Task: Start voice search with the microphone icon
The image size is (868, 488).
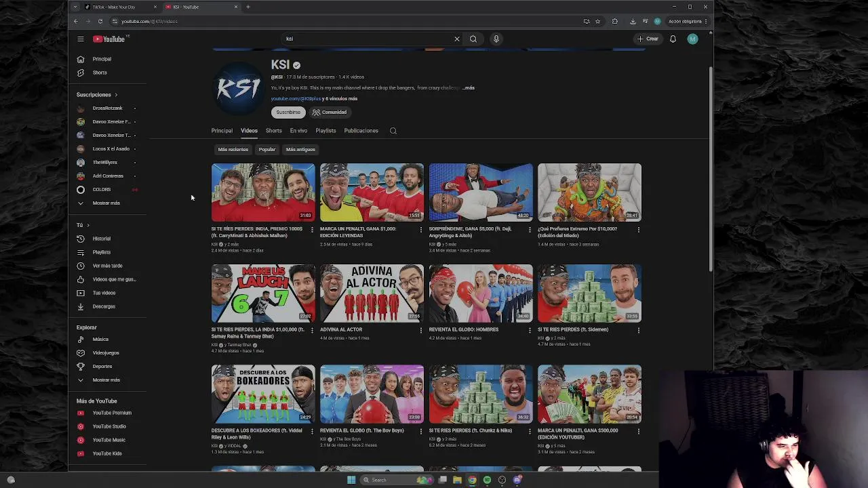Action: tap(496, 39)
